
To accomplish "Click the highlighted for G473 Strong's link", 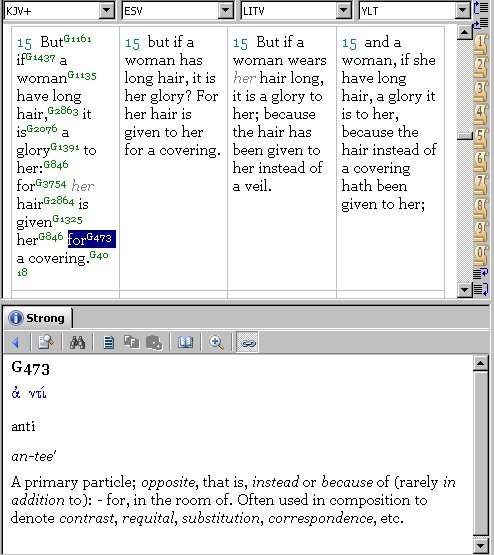I will click(x=91, y=239).
